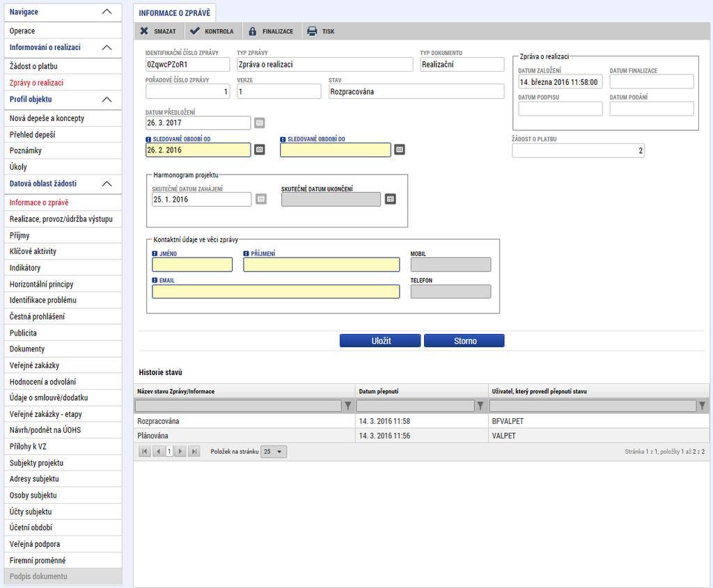Open Veřejné zakázky menu item
713x588 pixels.
tap(63, 365)
